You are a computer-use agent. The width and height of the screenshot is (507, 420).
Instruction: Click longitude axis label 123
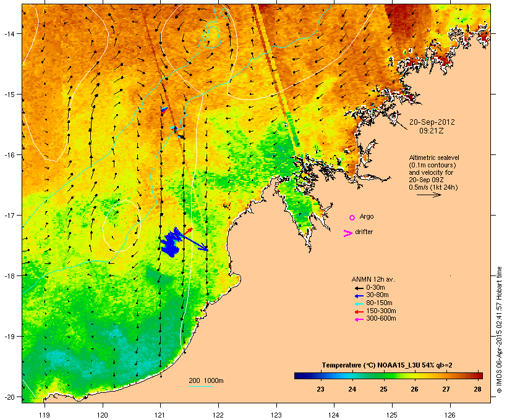(276, 415)
